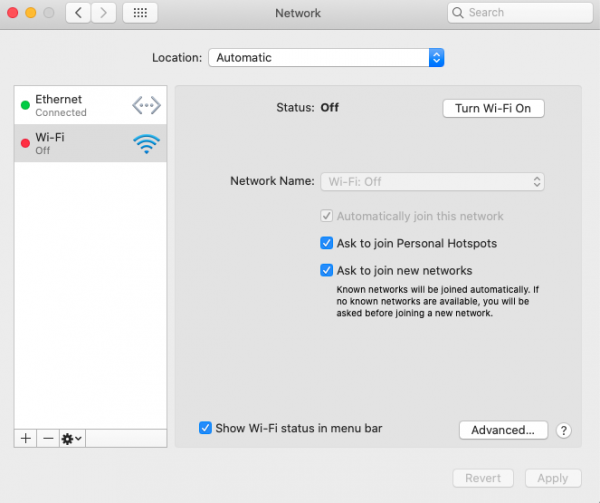Image resolution: width=600 pixels, height=503 pixels.
Task: Open Advanced settings
Action: tap(503, 430)
